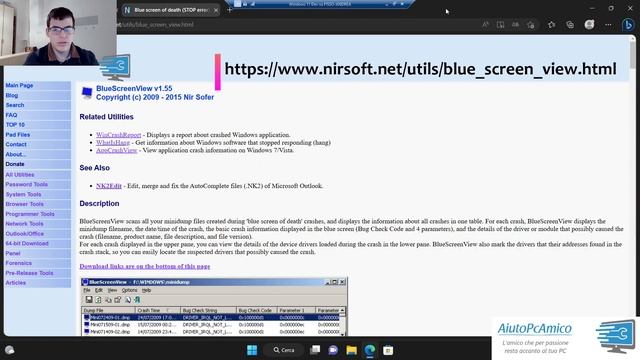Open the TOP 10 sidebar link

point(15,124)
